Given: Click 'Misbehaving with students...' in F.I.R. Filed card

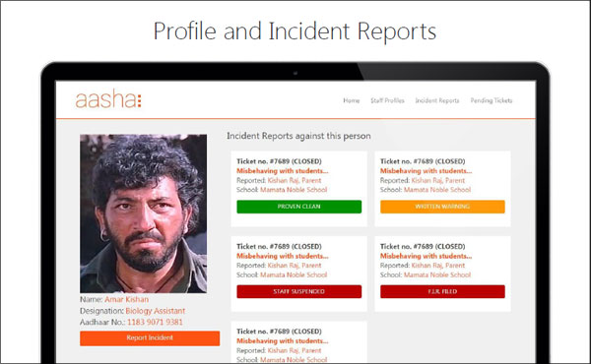Looking at the screenshot, I should pyautogui.click(x=426, y=256).
